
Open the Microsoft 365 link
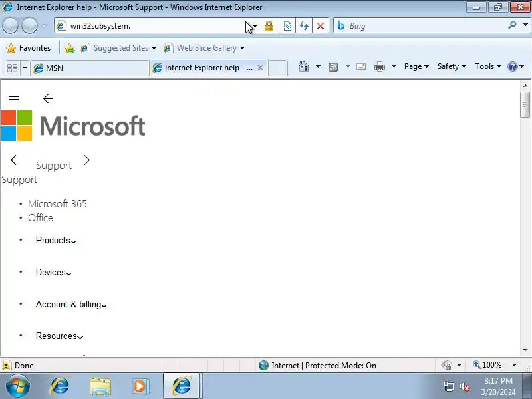(57, 204)
